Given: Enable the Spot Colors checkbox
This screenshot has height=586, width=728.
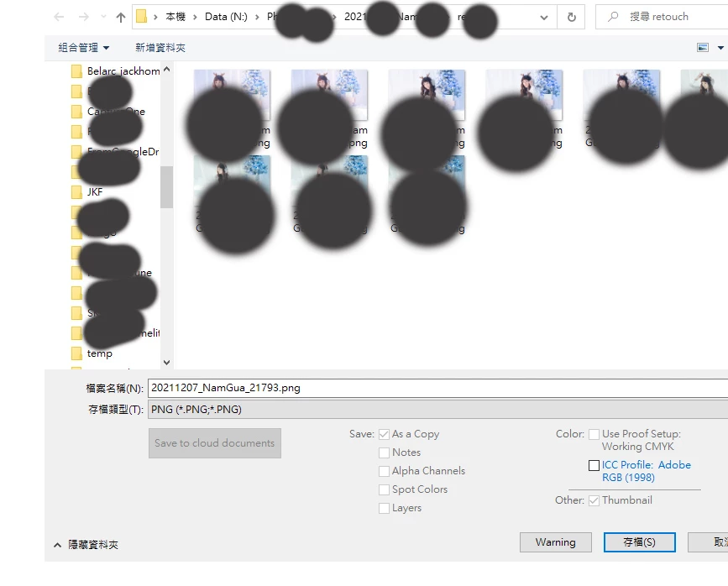Looking at the screenshot, I should coord(384,490).
